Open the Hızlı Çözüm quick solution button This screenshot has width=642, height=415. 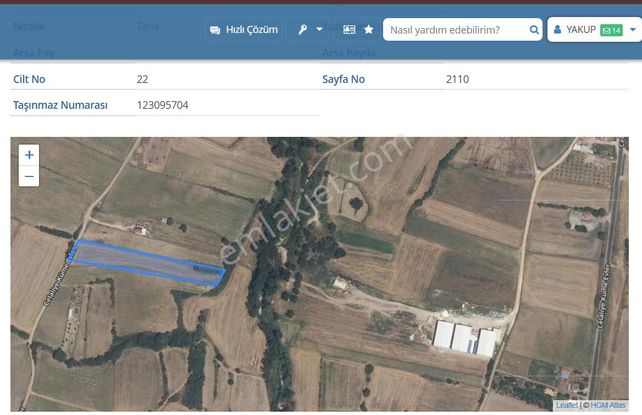pos(244,30)
